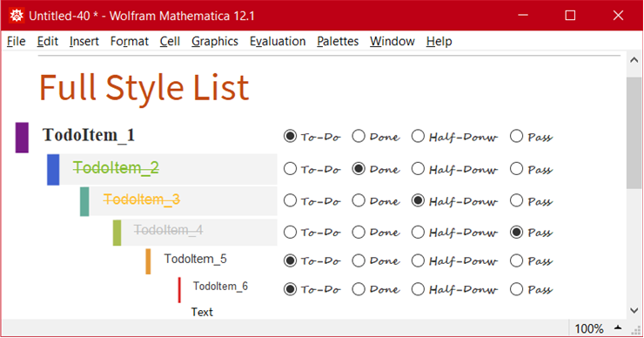Maximize the Mathematica window
Viewport: 644px width, 338px height.
[x=570, y=16]
